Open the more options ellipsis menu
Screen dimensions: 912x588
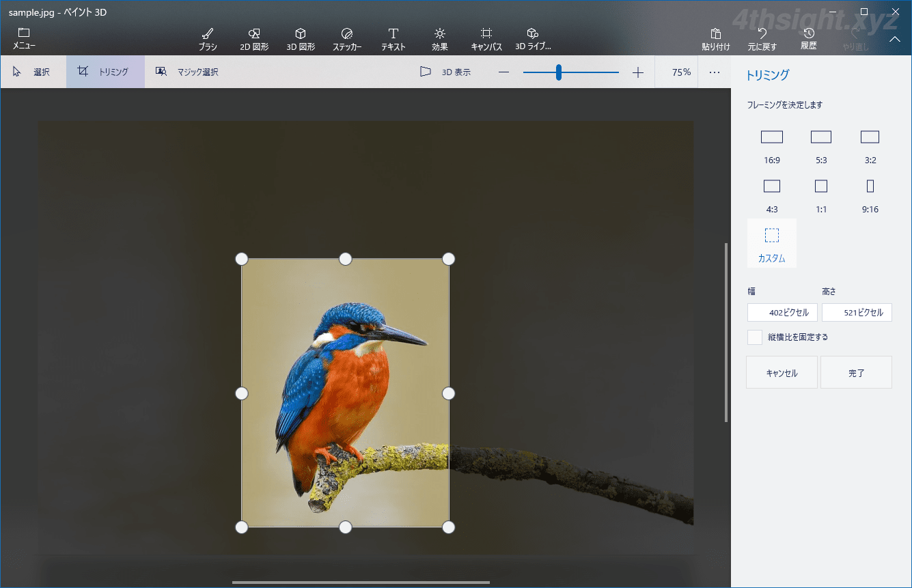715,72
